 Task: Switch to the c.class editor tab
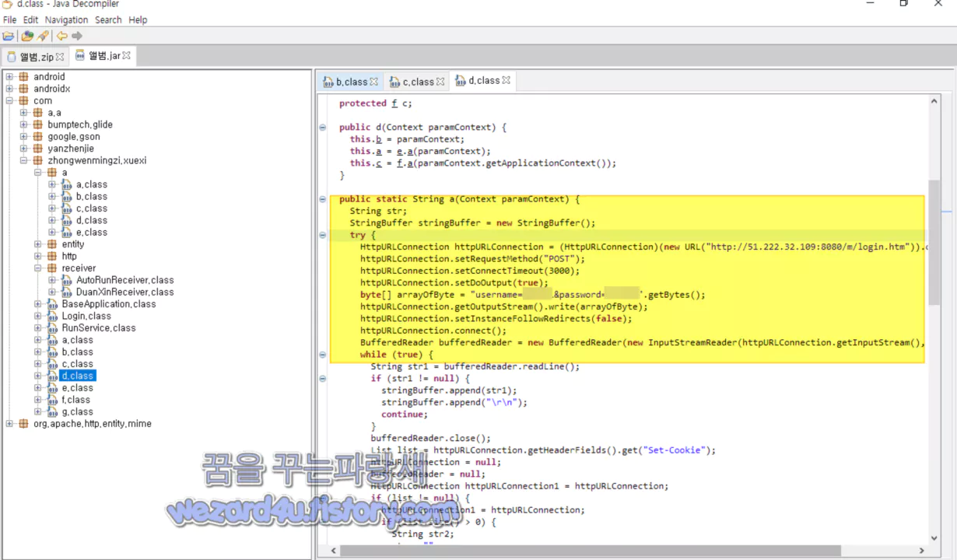[416, 82]
